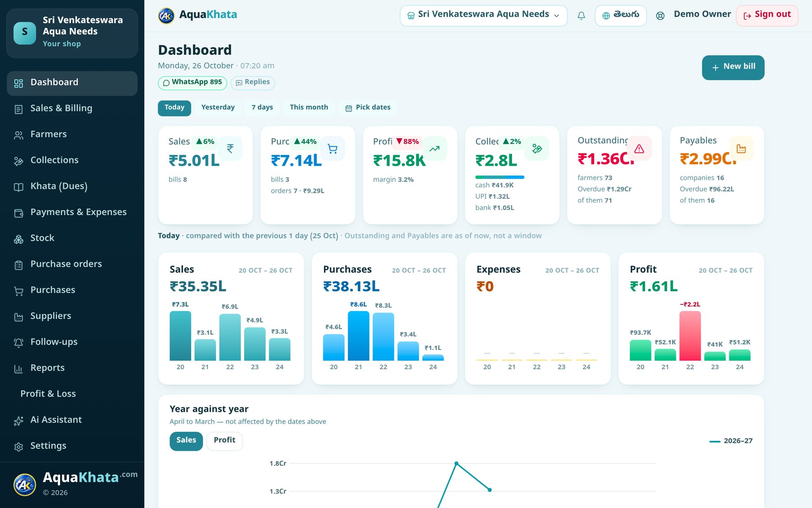Open the Pick dates calendar

tap(368, 108)
